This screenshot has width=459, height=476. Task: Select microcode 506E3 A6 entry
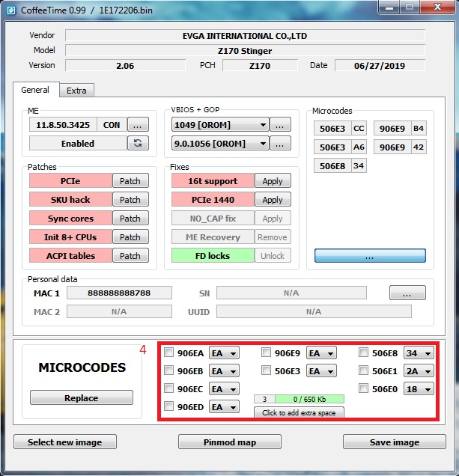click(340, 147)
